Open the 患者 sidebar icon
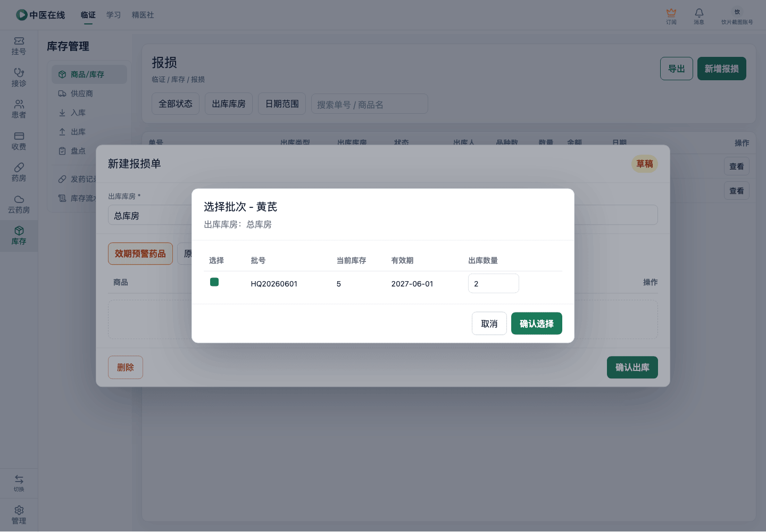Viewport: 766px width, 532px height. [19, 104]
